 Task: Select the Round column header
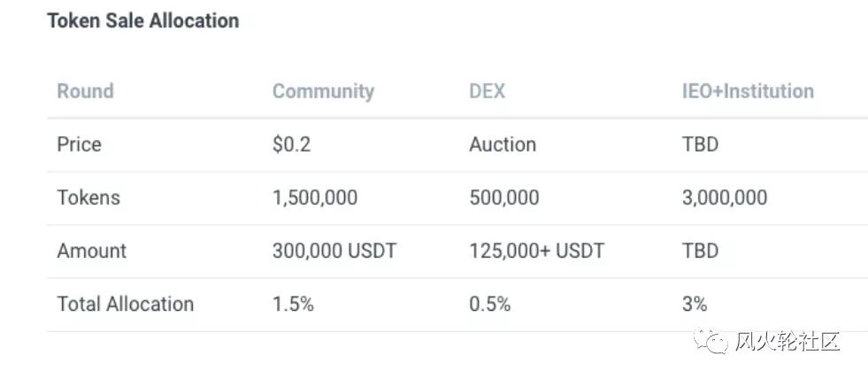tap(85, 91)
